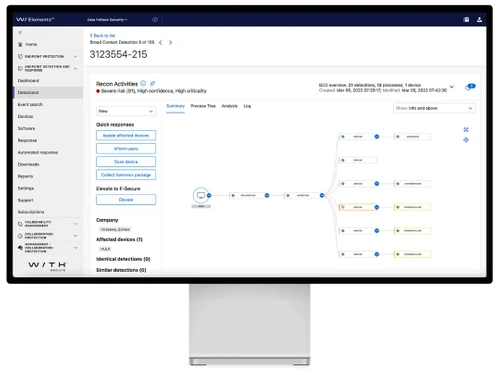Switch to the Process Tree tab
This screenshot has width=500, height=375.
point(203,106)
